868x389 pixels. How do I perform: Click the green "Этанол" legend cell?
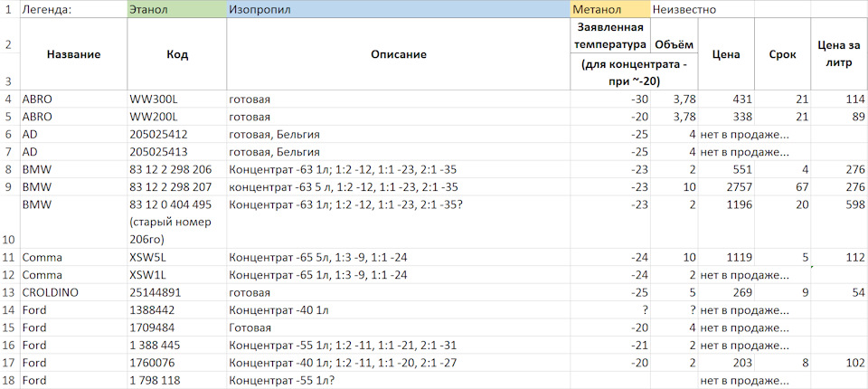point(176,10)
